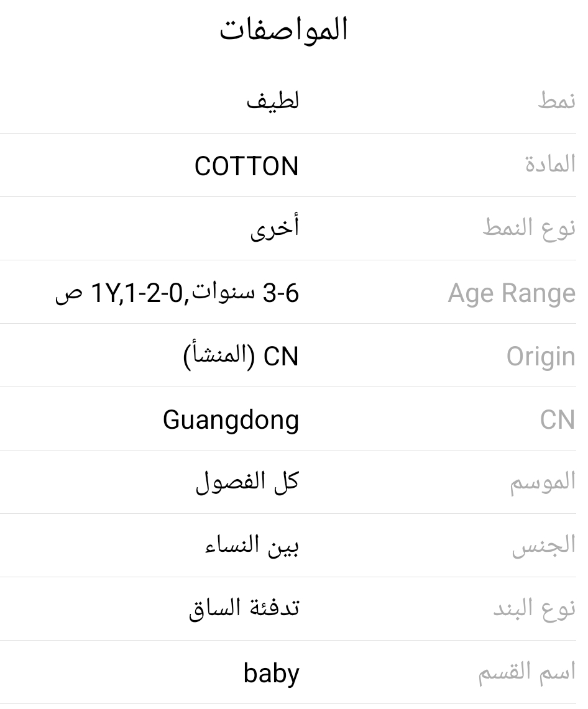This screenshot has height=709, width=588.
Task: Tap the تدفئة الساق item value
Action: 244,608
